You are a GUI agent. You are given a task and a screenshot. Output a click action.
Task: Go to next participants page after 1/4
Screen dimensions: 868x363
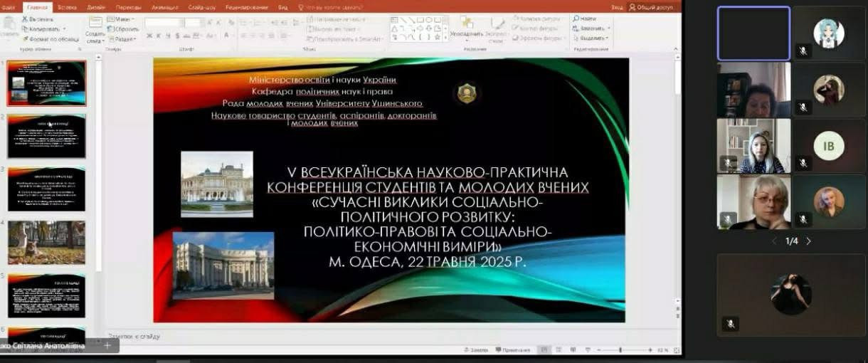tap(808, 241)
